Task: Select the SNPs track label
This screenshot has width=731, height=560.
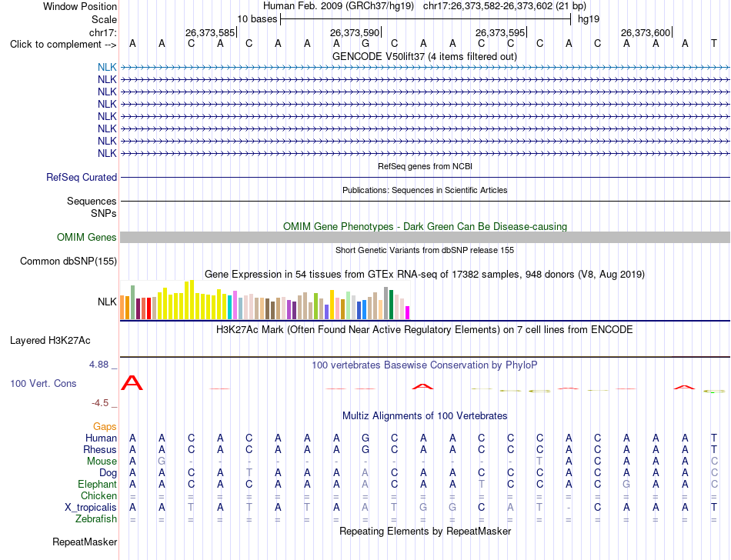Action: point(104,213)
